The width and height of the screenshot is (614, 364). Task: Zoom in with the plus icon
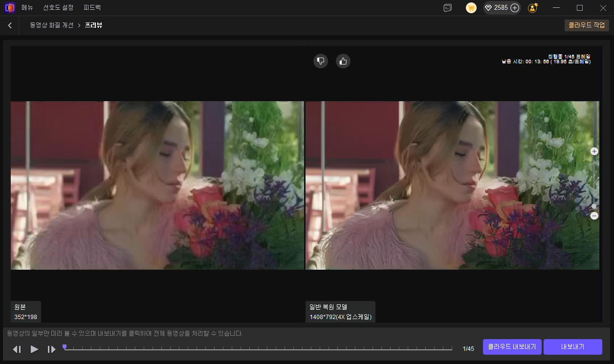594,151
